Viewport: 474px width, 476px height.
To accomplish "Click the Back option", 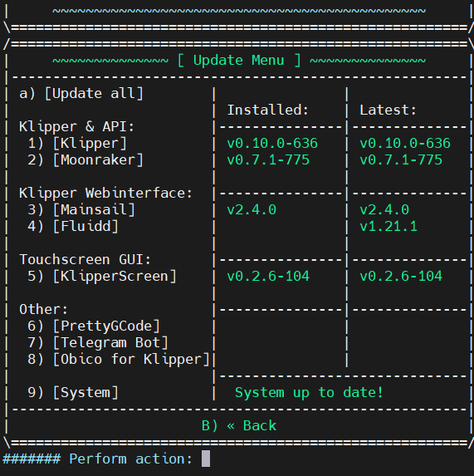I will pos(239,425).
